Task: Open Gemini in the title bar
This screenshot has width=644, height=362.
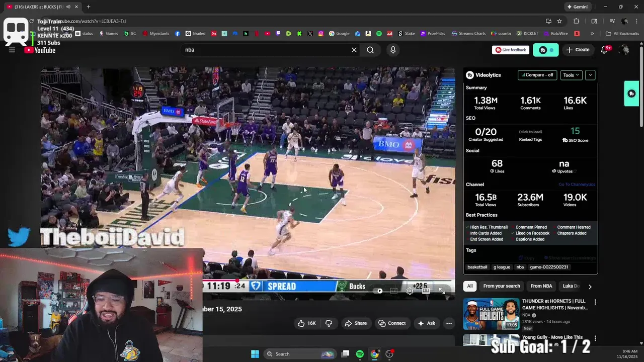Action: (577, 7)
